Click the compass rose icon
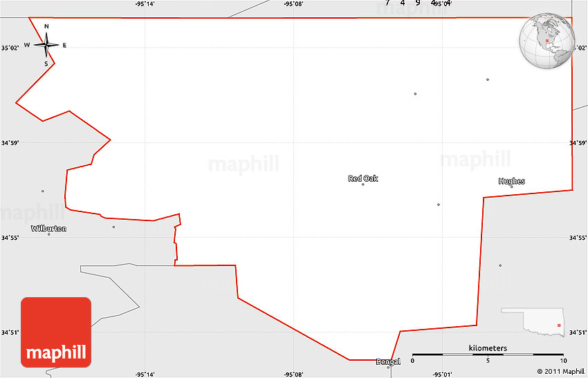Image resolution: width=588 pixels, height=378 pixels. pos(46,46)
